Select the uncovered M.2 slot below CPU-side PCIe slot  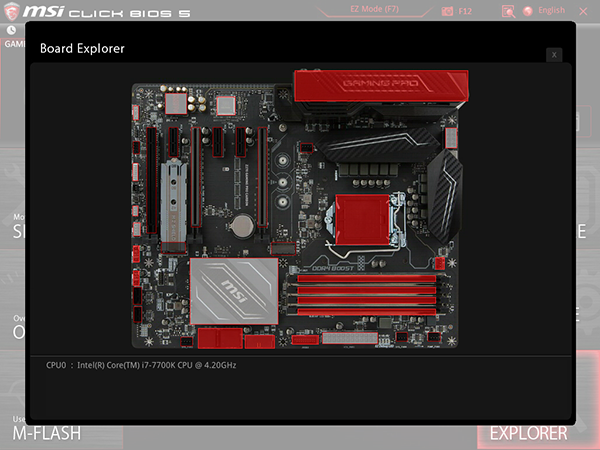[x=283, y=249]
